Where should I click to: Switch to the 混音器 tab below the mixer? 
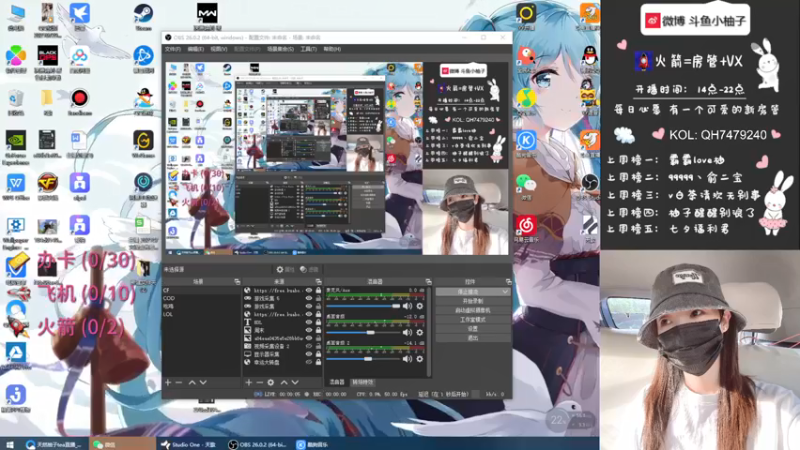[x=337, y=382]
